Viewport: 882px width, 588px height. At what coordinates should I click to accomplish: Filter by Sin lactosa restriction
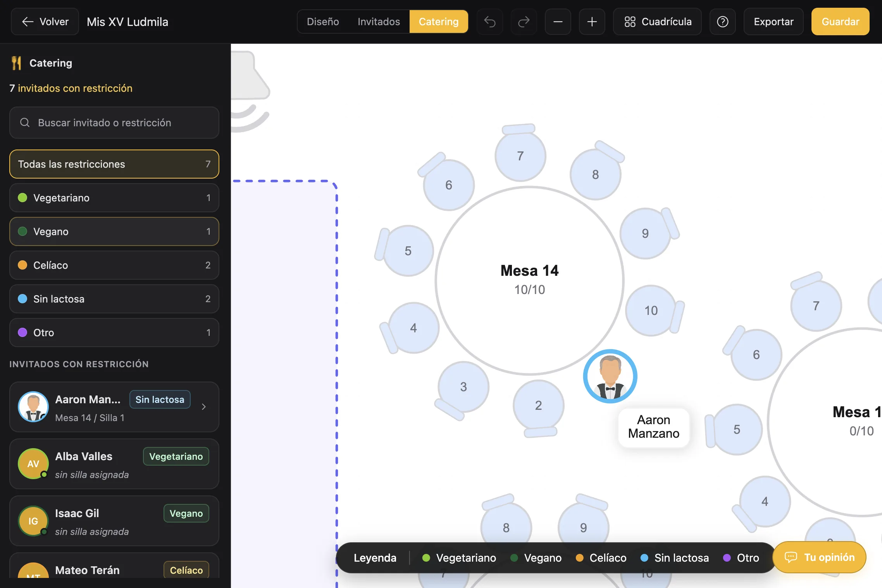[x=114, y=299]
